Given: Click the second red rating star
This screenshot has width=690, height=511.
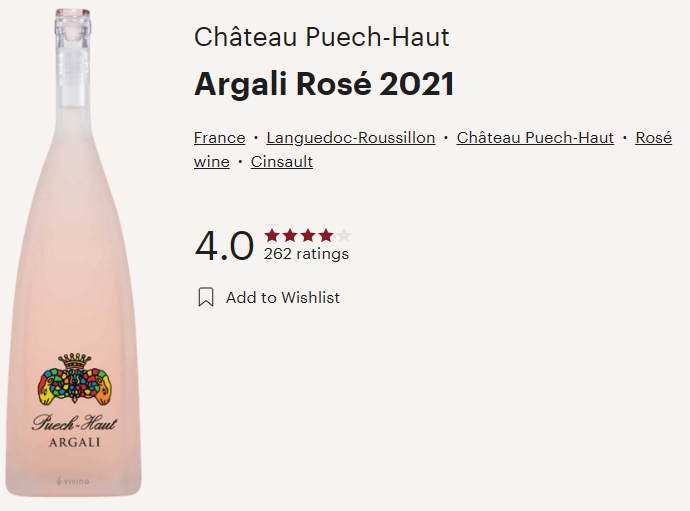Looking at the screenshot, I should click(290, 235).
